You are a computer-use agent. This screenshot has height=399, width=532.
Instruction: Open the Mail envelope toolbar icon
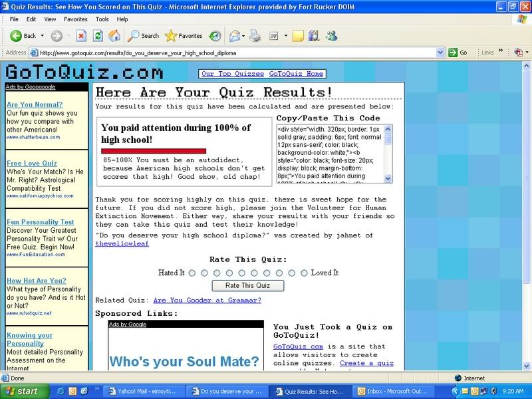(x=234, y=35)
